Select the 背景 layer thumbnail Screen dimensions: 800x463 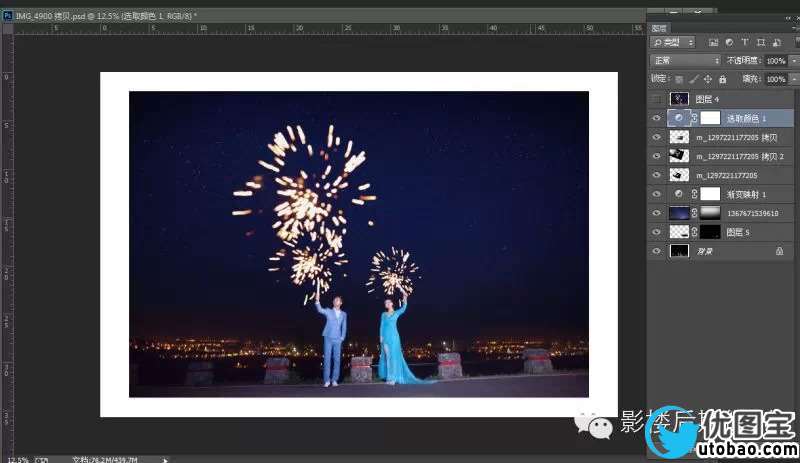pos(679,251)
